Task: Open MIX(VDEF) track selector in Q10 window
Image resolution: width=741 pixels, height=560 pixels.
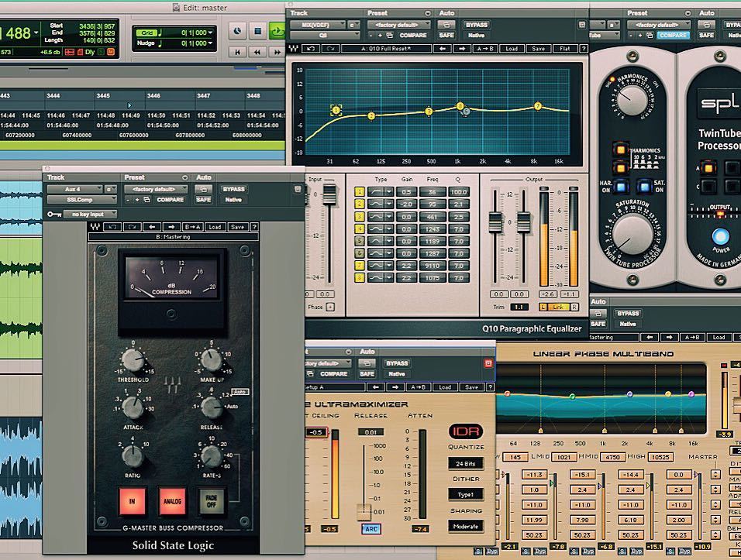Action: (318, 25)
